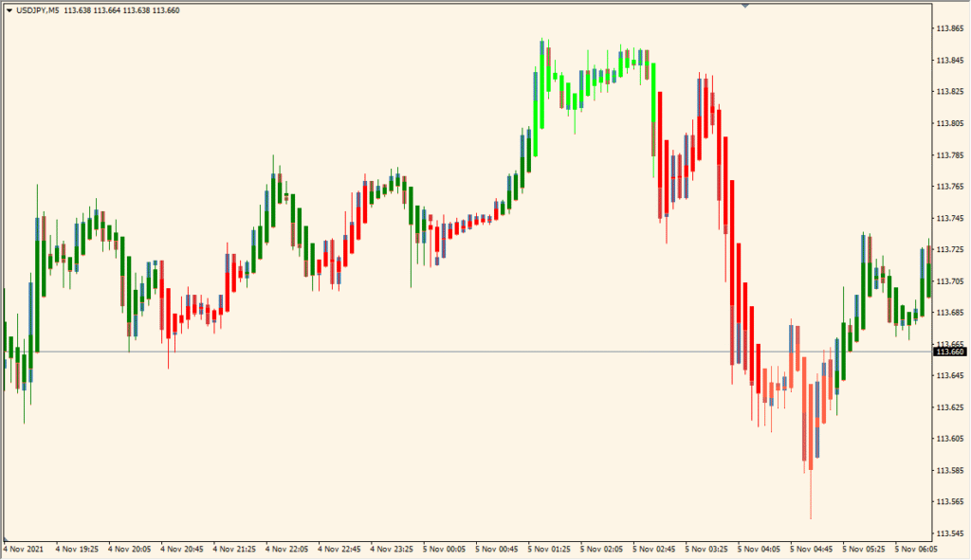Click the 113.865 price scale label

pyautogui.click(x=950, y=28)
